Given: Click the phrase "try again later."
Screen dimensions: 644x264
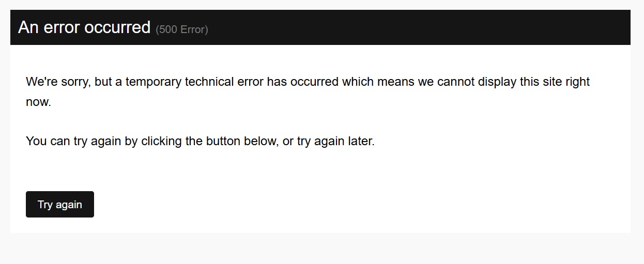Looking at the screenshot, I should [x=335, y=141].
